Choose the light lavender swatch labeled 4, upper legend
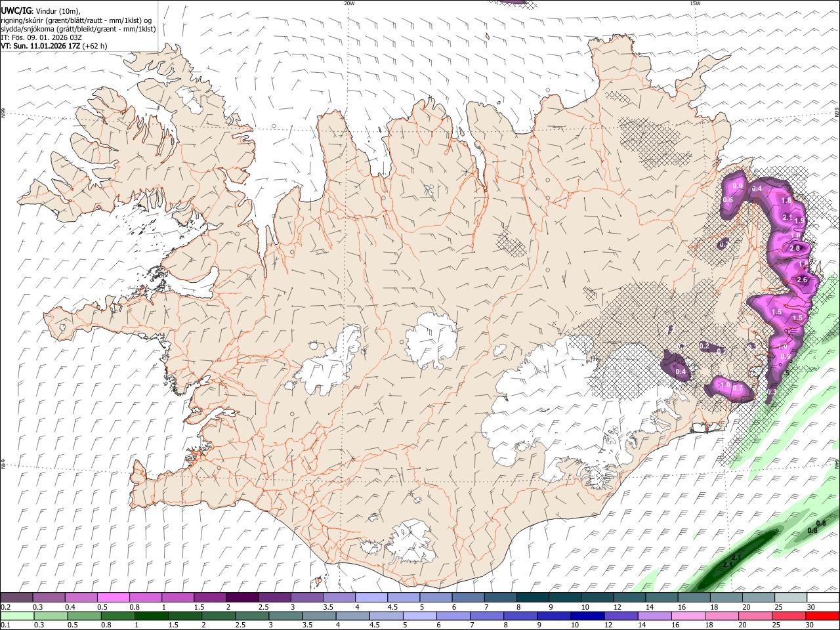Image resolution: width=840 pixels, height=630 pixels. [371, 598]
